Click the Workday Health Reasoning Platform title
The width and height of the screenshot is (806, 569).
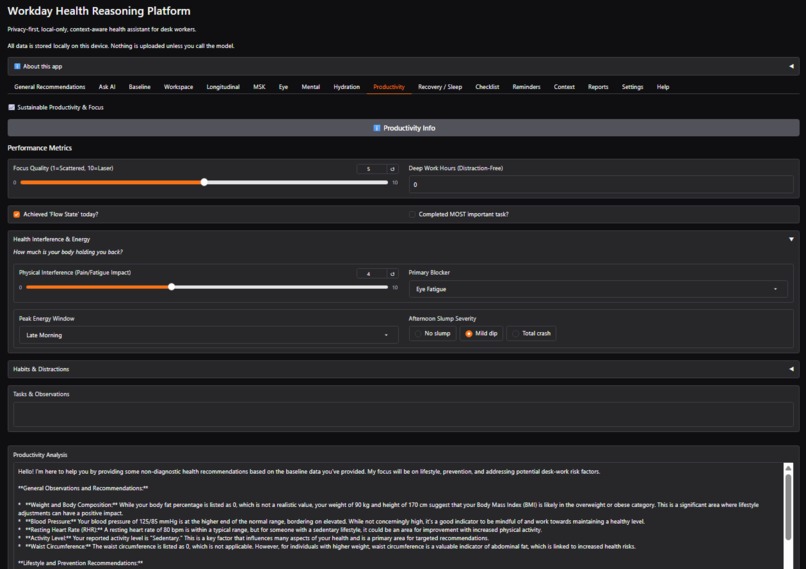coord(99,11)
